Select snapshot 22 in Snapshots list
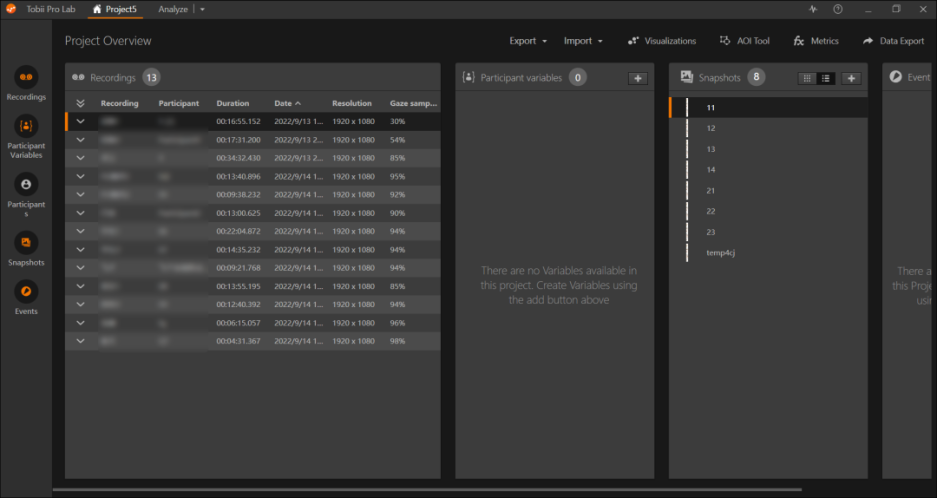The width and height of the screenshot is (937, 498). coord(768,211)
